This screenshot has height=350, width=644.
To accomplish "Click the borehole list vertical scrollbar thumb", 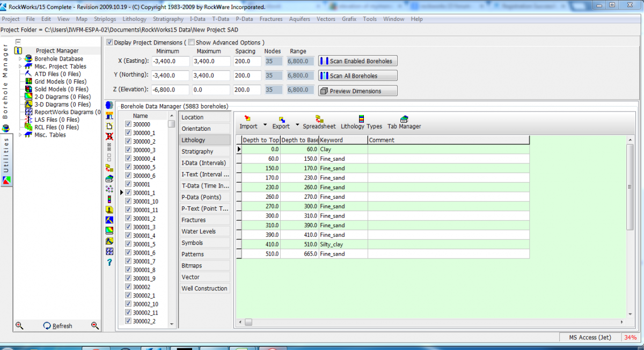I will 171,124.
